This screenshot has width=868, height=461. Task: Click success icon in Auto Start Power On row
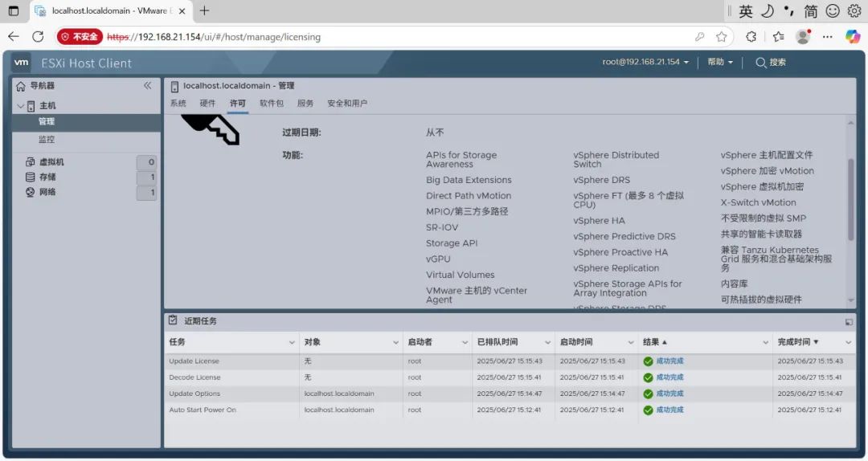pyautogui.click(x=648, y=410)
